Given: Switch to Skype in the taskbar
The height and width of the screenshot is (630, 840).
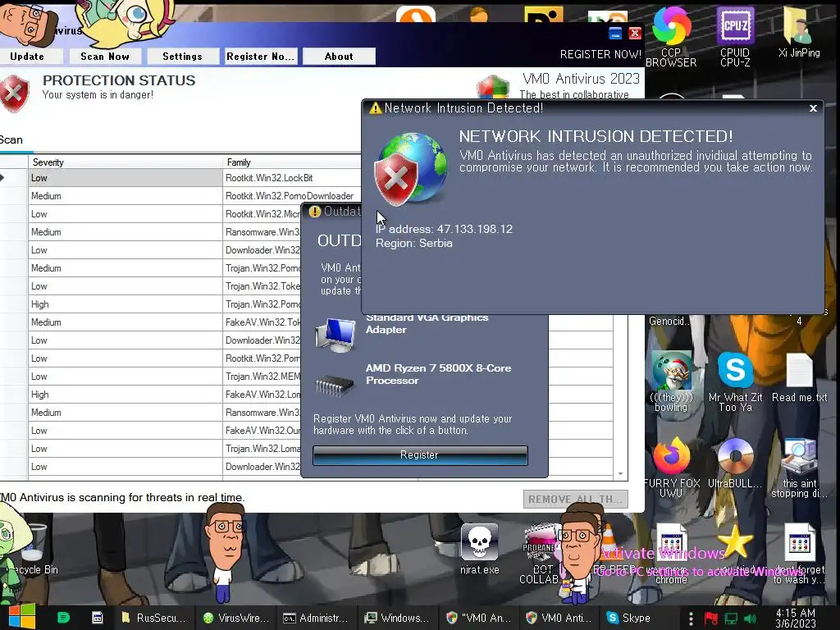Looking at the screenshot, I should 628,618.
